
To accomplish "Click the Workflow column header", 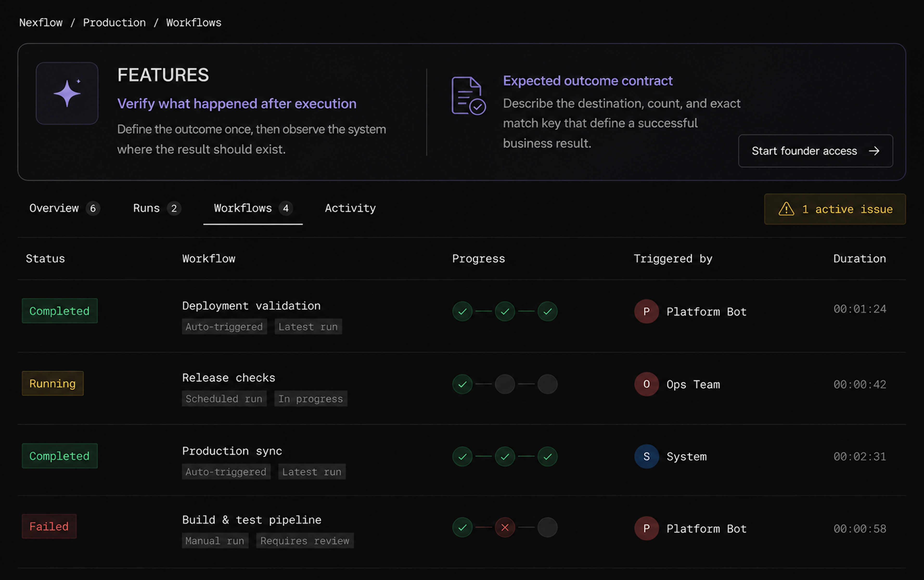I will coord(209,259).
